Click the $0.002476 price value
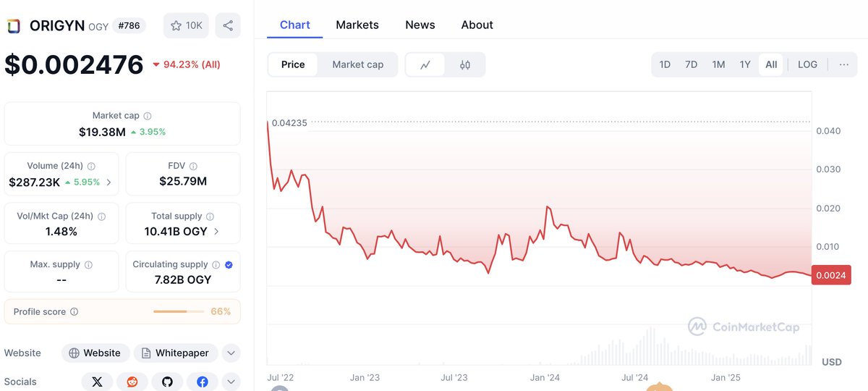 [x=75, y=64]
